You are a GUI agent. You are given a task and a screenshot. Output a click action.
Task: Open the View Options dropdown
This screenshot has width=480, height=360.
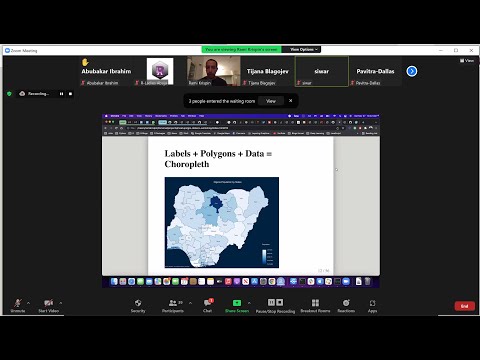(x=303, y=49)
